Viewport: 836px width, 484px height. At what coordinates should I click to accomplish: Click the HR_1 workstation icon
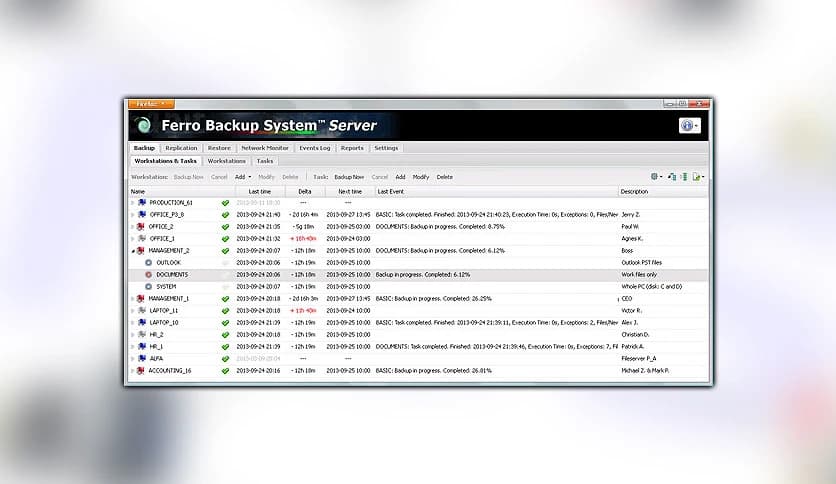(142, 346)
